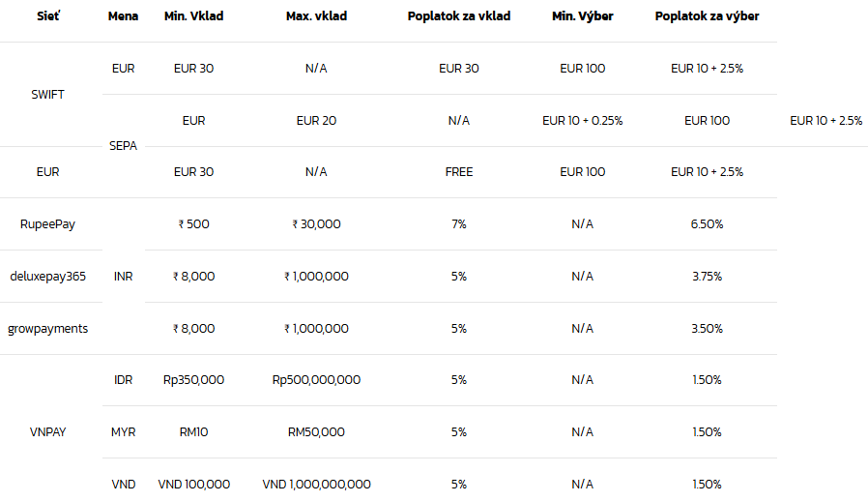Click the Poplatok za výber header
This screenshot has width=868, height=502.
click(707, 16)
